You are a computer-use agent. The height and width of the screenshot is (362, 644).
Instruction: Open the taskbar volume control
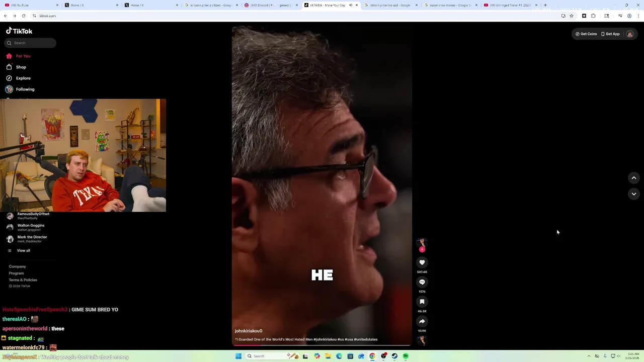[619, 356]
